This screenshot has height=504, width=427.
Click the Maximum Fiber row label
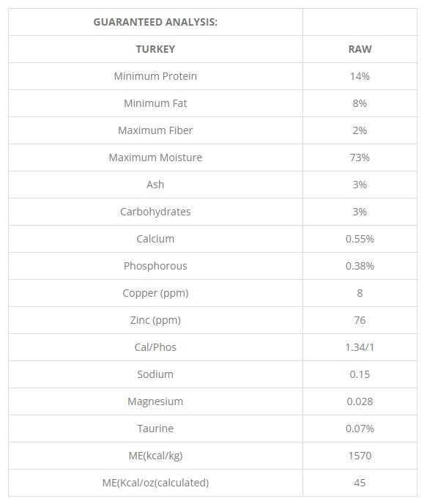(x=155, y=130)
